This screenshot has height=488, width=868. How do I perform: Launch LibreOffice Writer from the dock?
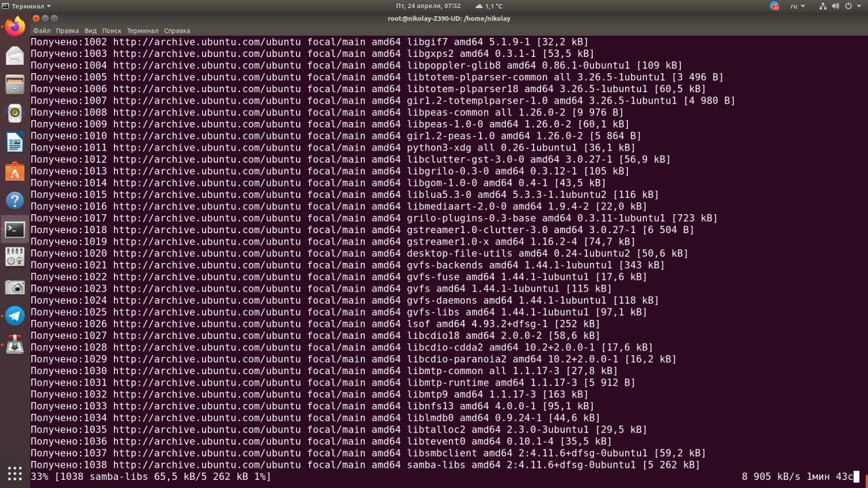pos(15,143)
